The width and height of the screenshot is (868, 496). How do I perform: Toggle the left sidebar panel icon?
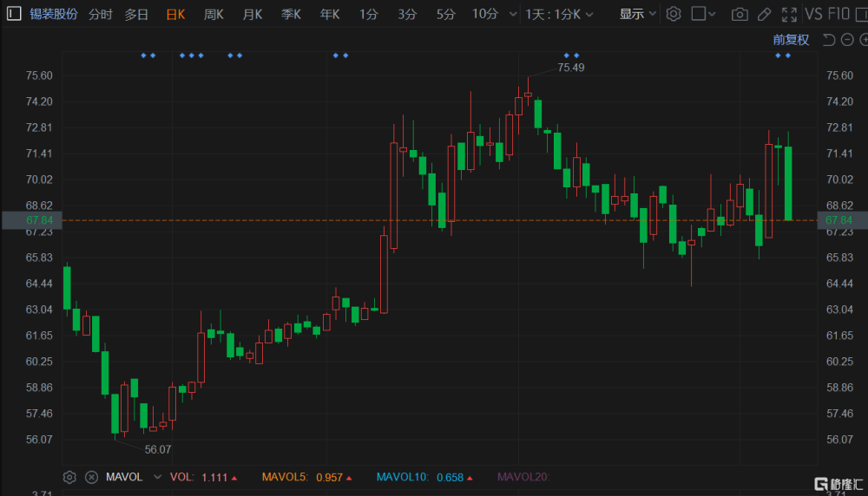pos(13,13)
